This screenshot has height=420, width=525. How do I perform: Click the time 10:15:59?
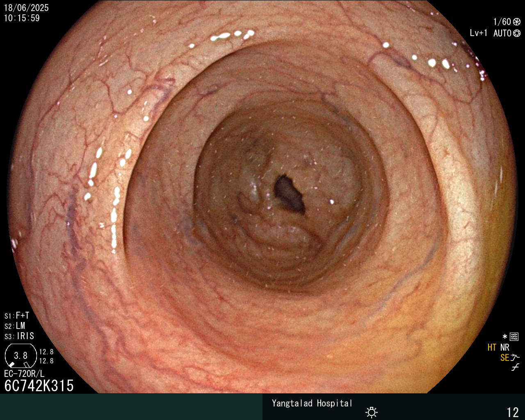tap(22, 18)
